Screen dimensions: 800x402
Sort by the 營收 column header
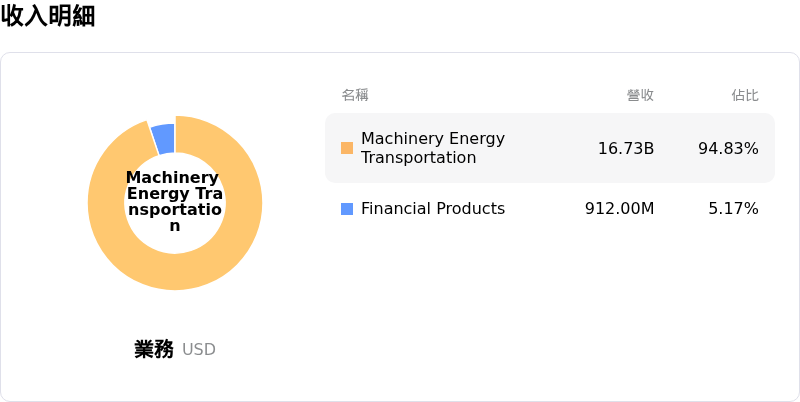coord(640,95)
